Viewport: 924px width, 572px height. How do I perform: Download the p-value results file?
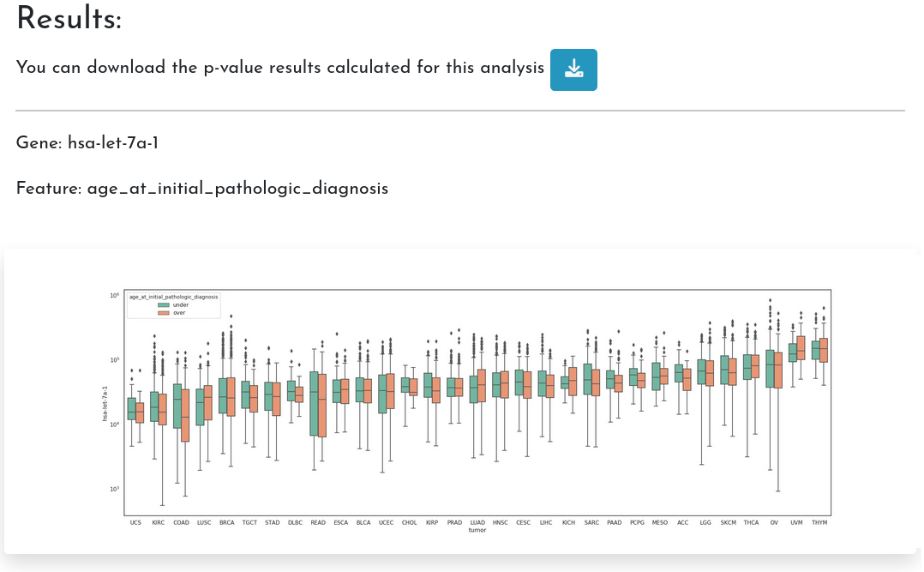pyautogui.click(x=573, y=69)
